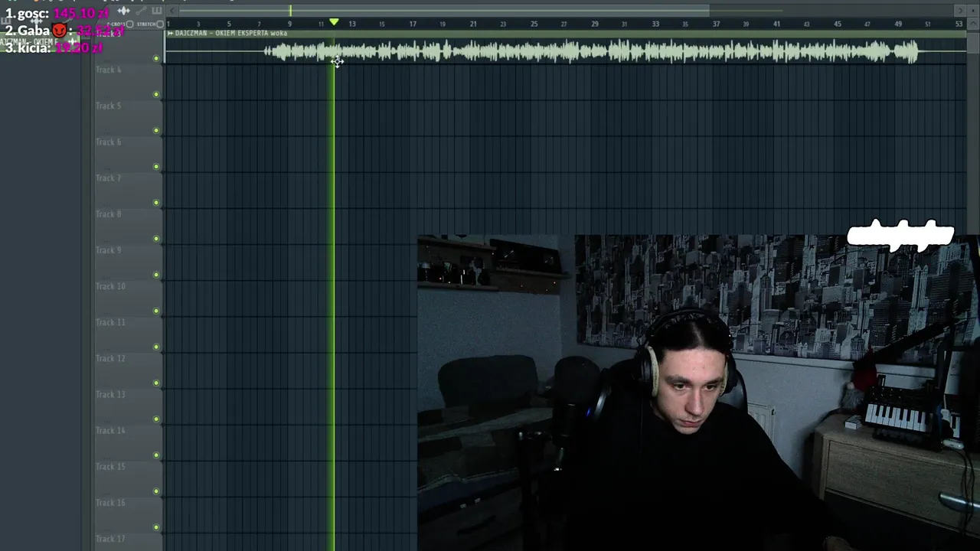980x551 pixels.
Task: Mute the audio clip track via its LED
Action: (156, 58)
